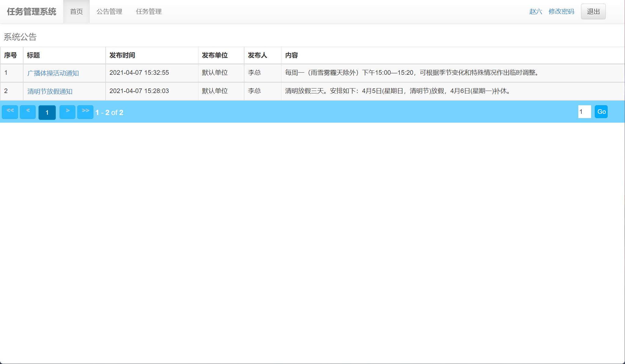This screenshot has height=364, width=625.
Task: Click the next page > icon
Action: (x=68, y=112)
